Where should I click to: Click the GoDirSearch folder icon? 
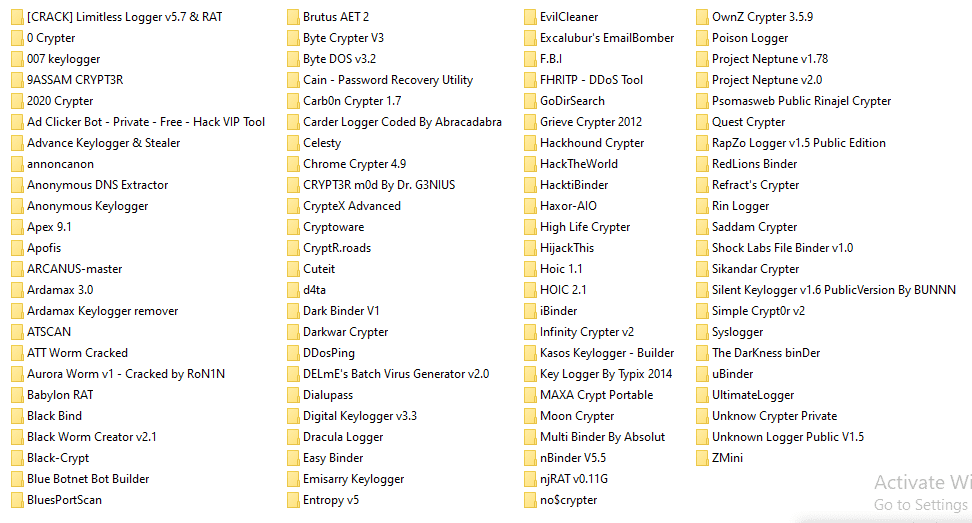(x=530, y=102)
